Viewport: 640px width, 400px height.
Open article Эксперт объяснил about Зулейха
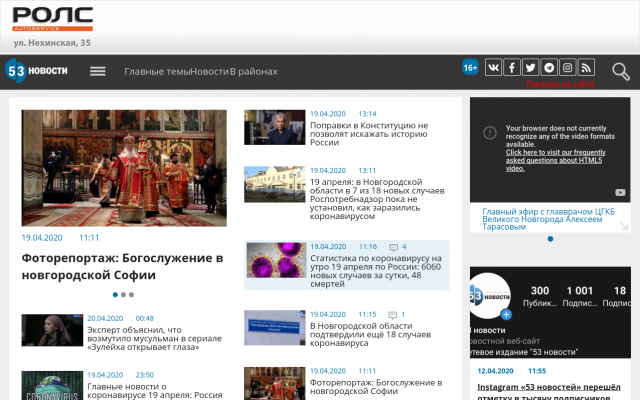[x=154, y=338]
